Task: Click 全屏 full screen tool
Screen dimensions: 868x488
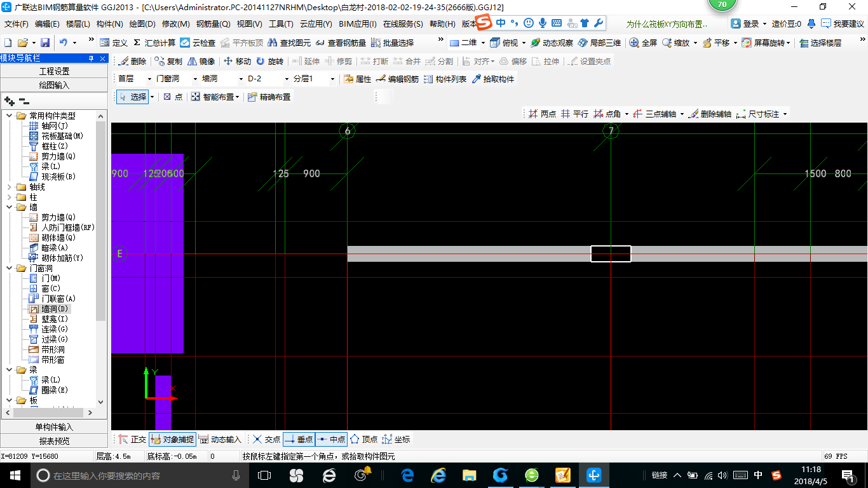Action: point(643,43)
